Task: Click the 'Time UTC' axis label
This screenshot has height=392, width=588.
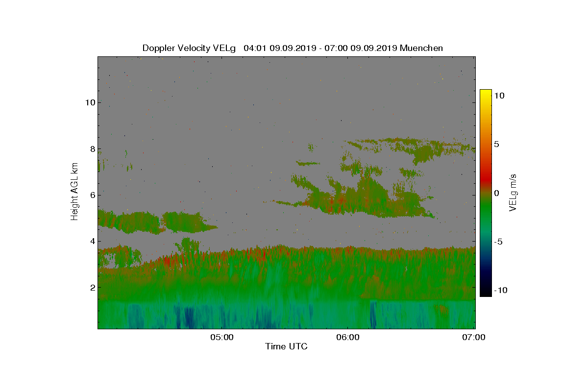Action: (287, 346)
